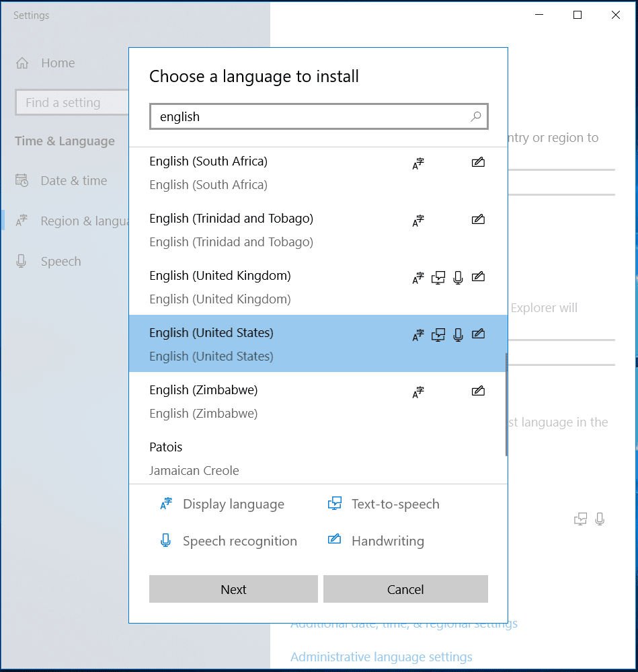Screen dimensions: 638x672
Task: Click handwriting icon on English (South Africa) row
Action: tap(478, 162)
